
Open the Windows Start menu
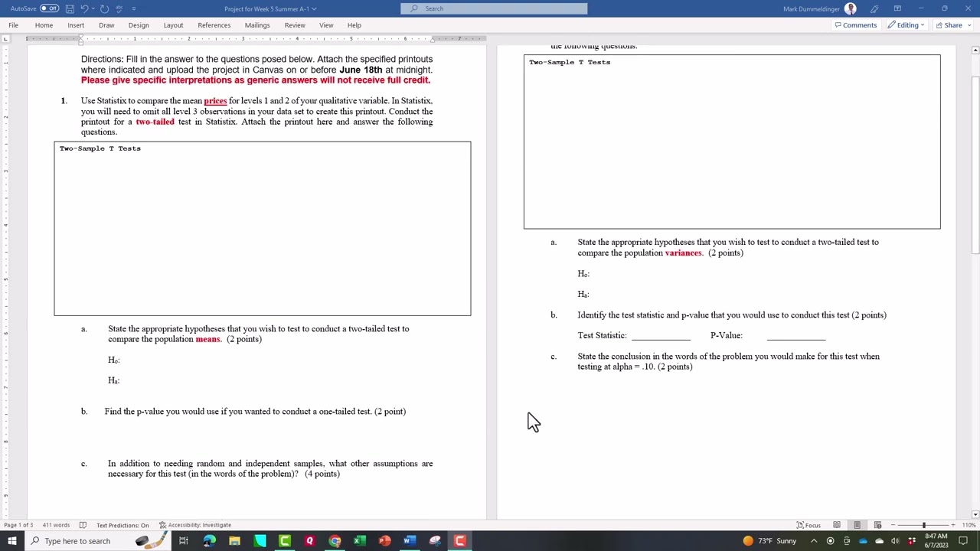point(11,541)
